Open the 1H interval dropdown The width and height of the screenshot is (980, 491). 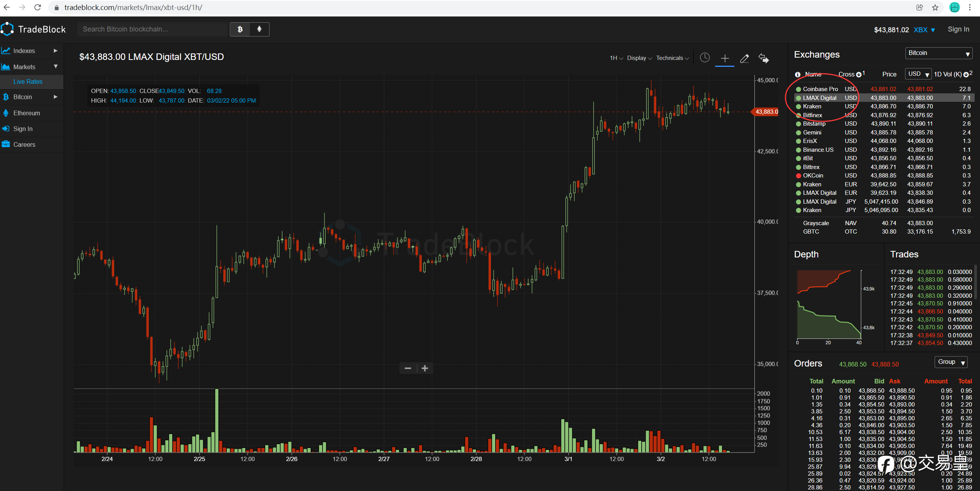click(x=616, y=58)
